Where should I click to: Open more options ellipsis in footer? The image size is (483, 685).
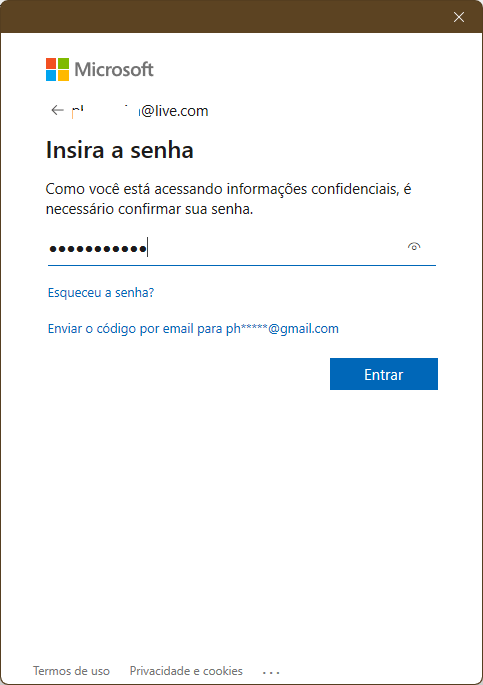pos(271,672)
